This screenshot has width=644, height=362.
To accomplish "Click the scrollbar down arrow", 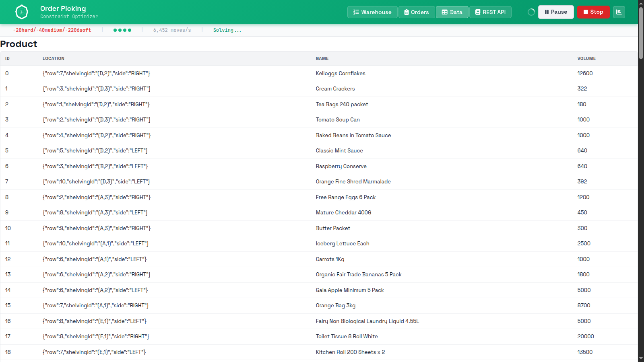I will pos(641,358).
